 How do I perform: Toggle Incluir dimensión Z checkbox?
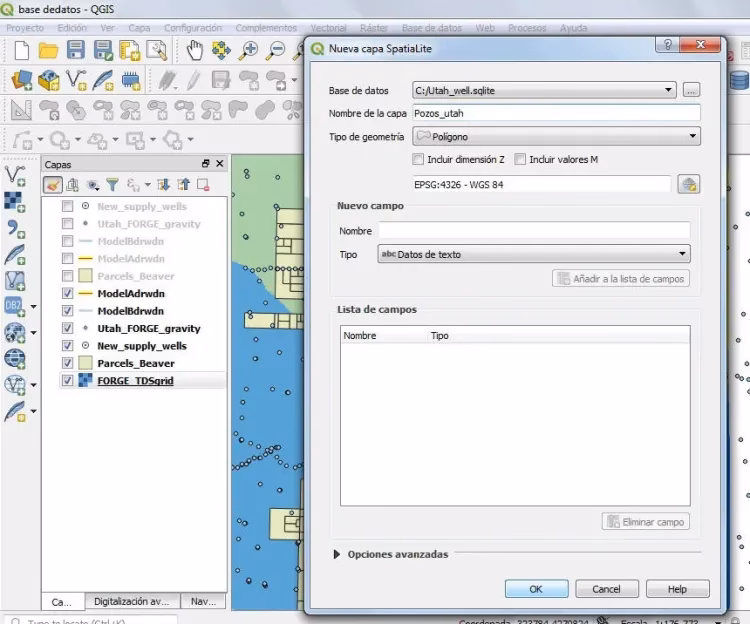tap(418, 159)
